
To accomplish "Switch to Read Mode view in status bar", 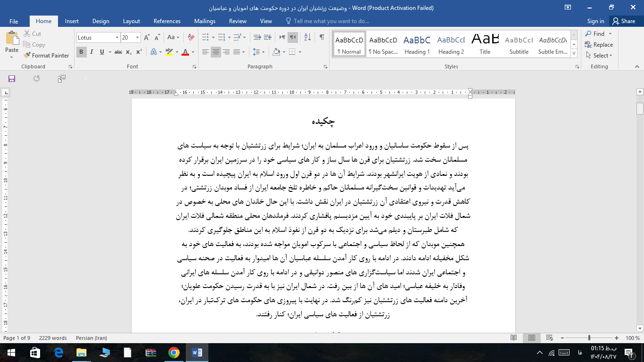I will 513,338.
